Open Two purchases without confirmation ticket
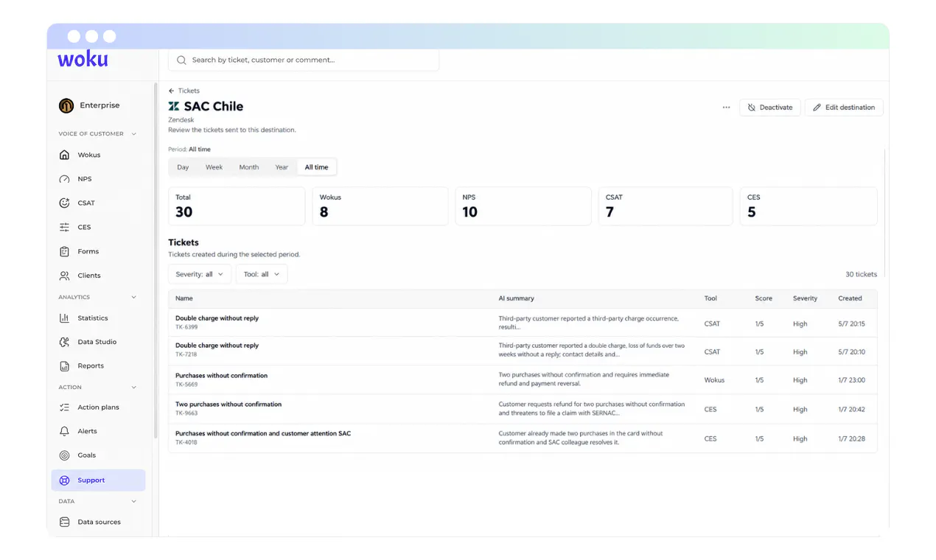Viewport: 936px width, 560px height. (x=523, y=409)
